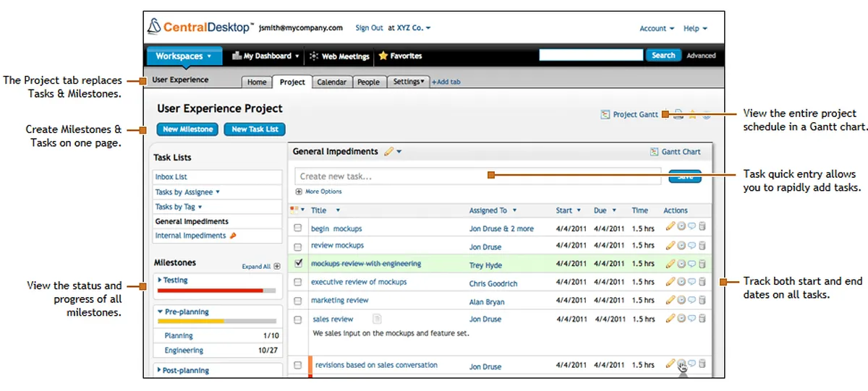Click the clock icon for begin mockups

click(681, 228)
